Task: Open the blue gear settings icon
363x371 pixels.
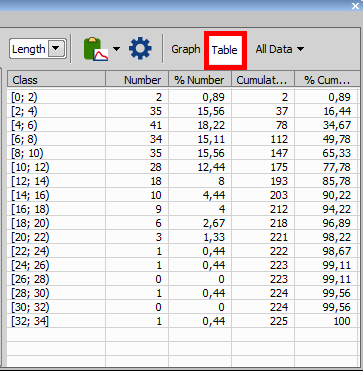Action: click(x=140, y=49)
